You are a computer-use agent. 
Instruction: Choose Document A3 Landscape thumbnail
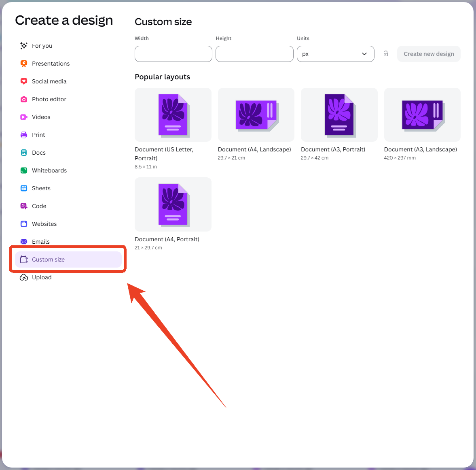click(x=422, y=115)
